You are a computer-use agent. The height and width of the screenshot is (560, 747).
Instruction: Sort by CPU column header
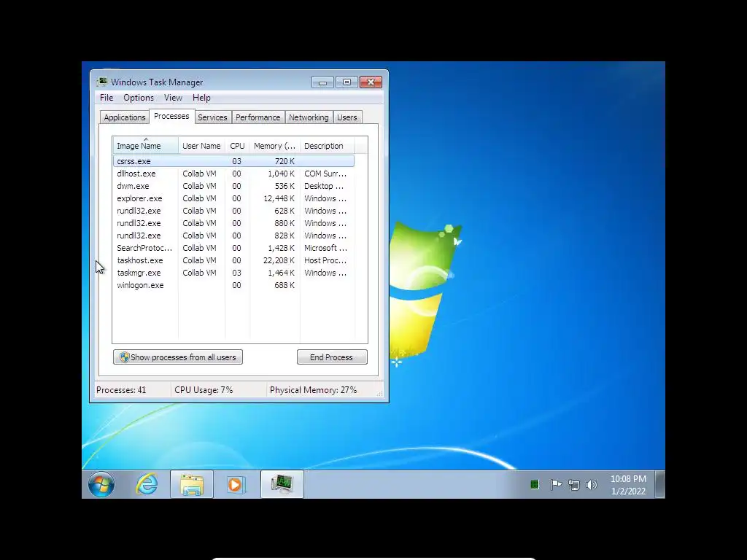237,146
